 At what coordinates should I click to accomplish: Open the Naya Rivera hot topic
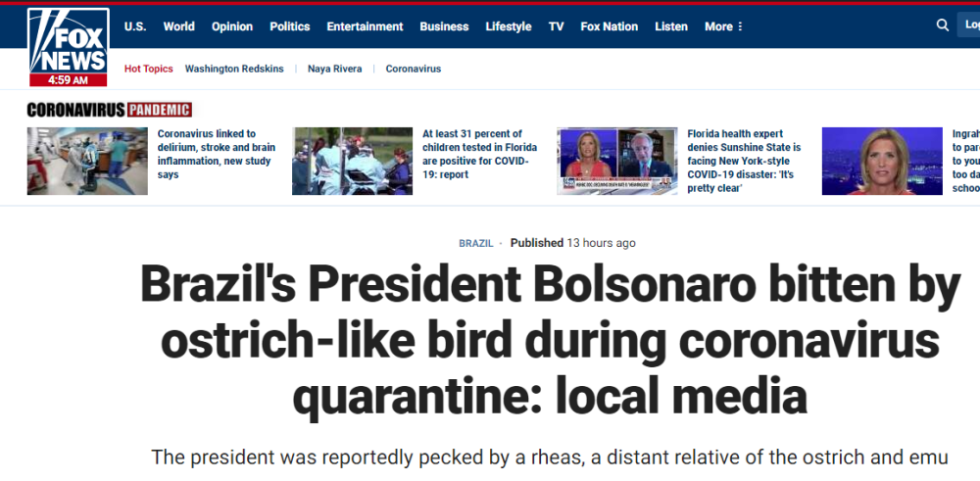click(334, 69)
